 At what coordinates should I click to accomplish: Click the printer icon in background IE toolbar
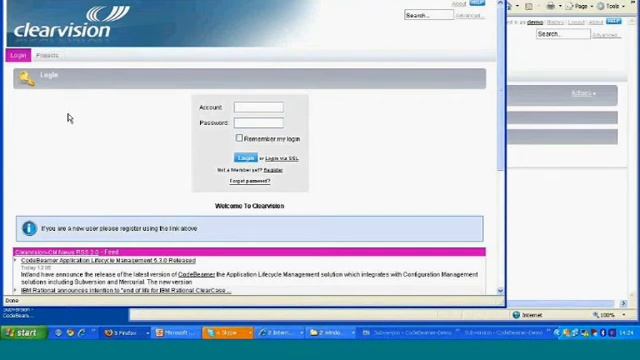coord(551,6)
